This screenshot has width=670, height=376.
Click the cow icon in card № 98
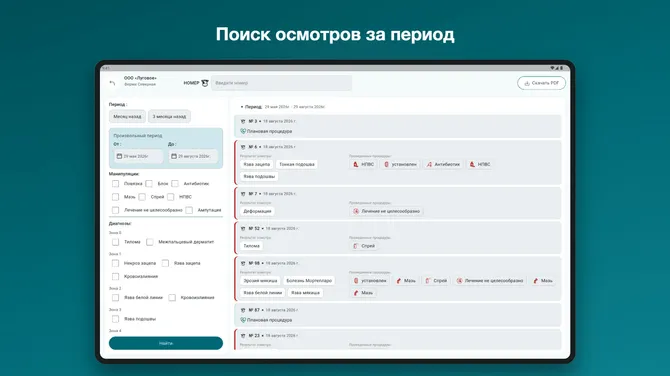243,263
